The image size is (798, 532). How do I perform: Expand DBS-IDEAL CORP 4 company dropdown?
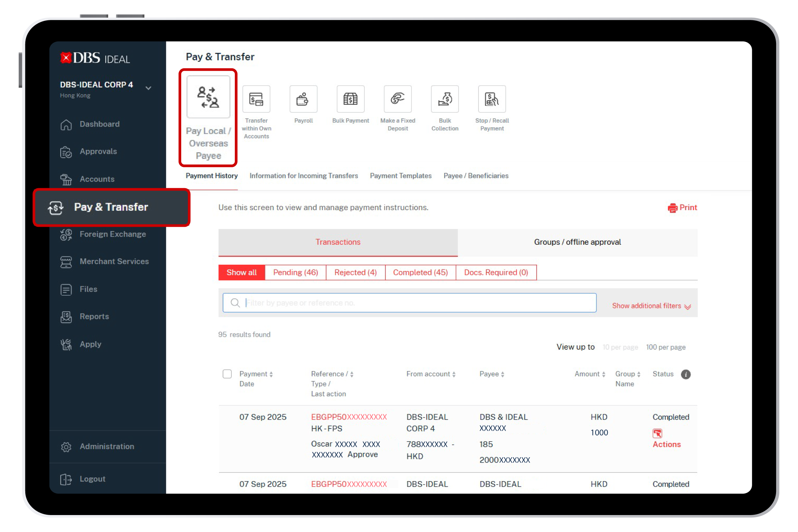148,88
